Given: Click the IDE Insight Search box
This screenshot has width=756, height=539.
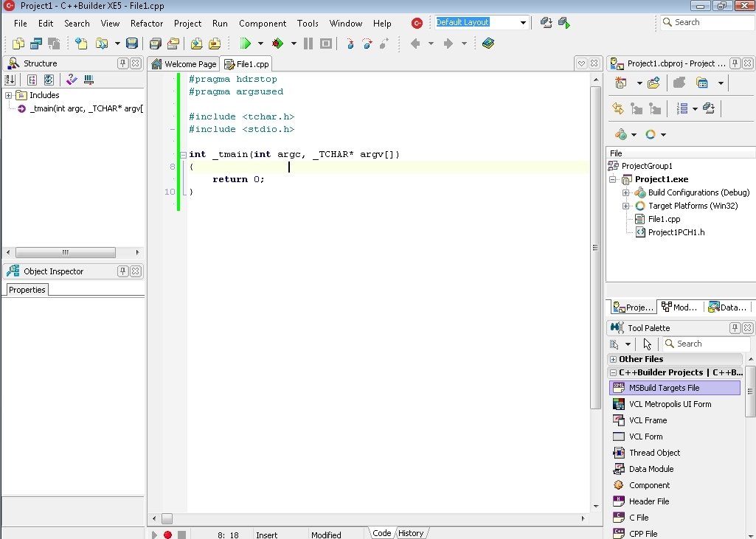Looking at the screenshot, I should (x=708, y=22).
